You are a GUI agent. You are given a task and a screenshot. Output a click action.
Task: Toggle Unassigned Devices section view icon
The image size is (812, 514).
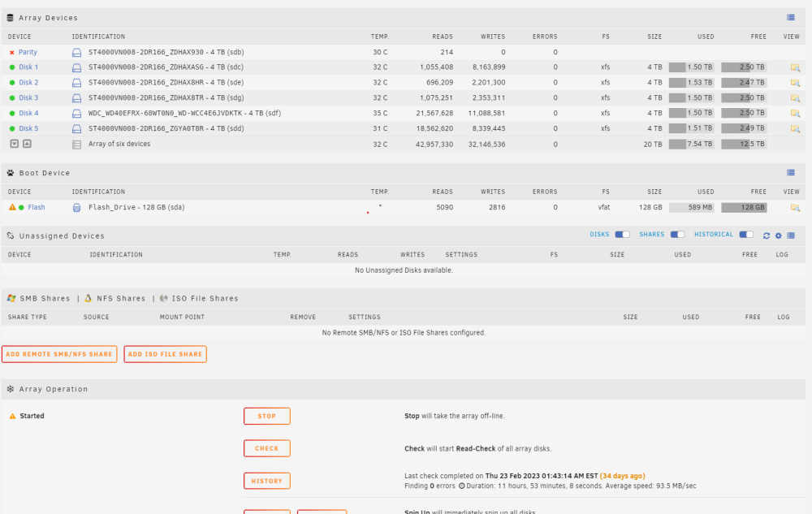coord(791,235)
